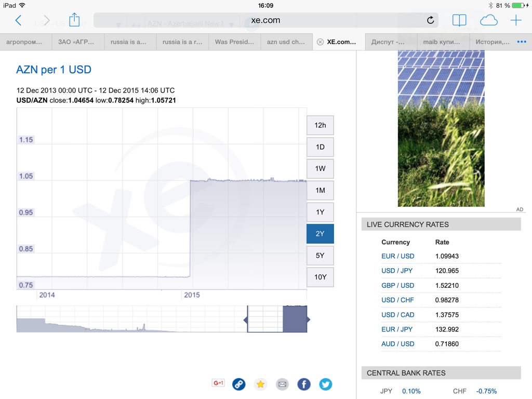Set chart range to 10Y
The width and height of the screenshot is (532, 399).
point(320,277)
